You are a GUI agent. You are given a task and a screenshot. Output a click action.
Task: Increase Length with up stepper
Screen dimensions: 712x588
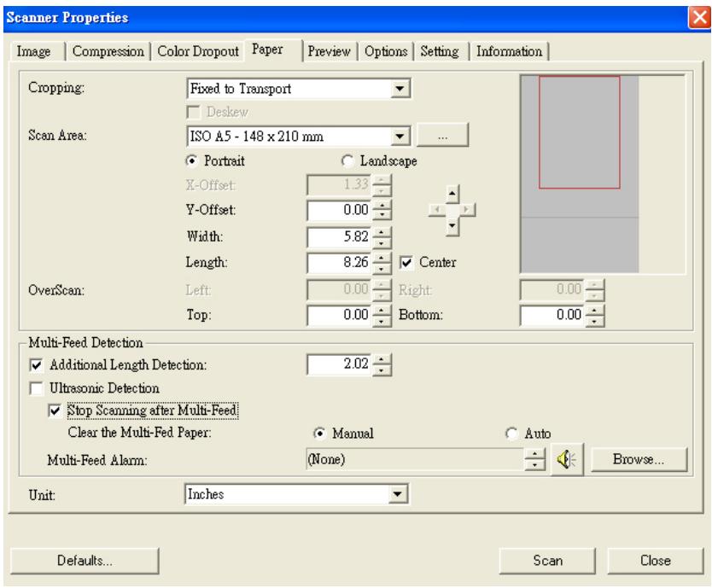point(382,258)
